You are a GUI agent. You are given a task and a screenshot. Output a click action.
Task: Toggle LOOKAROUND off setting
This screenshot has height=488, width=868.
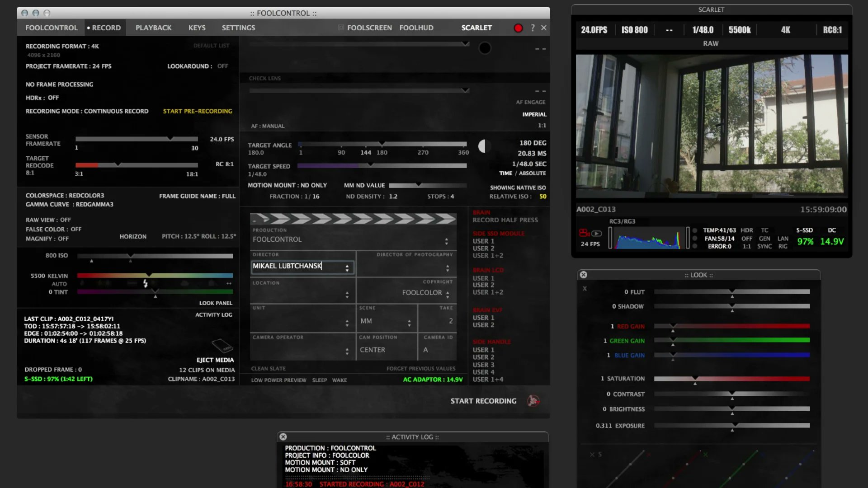click(222, 66)
